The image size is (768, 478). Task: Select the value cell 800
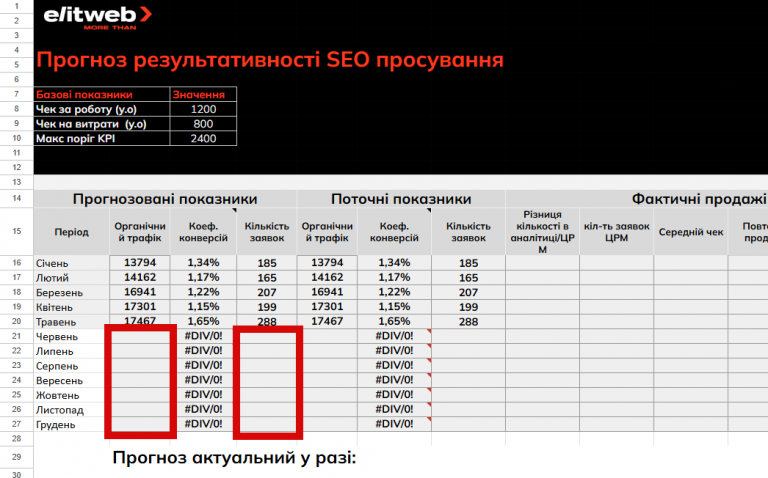point(203,123)
